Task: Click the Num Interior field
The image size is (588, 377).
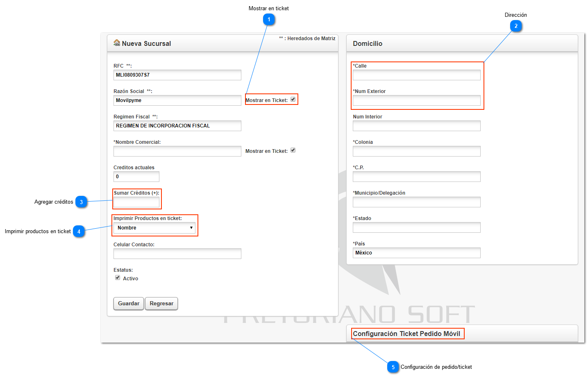Action: 417,126
